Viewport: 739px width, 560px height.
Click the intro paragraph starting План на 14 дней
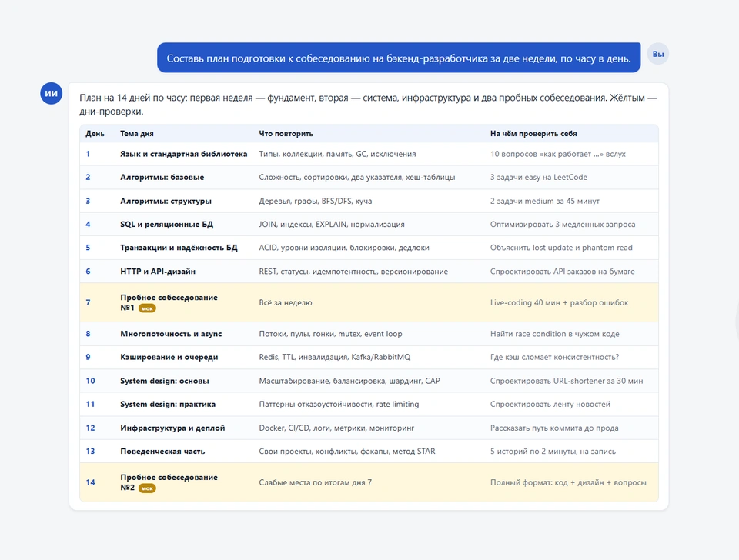(x=368, y=105)
